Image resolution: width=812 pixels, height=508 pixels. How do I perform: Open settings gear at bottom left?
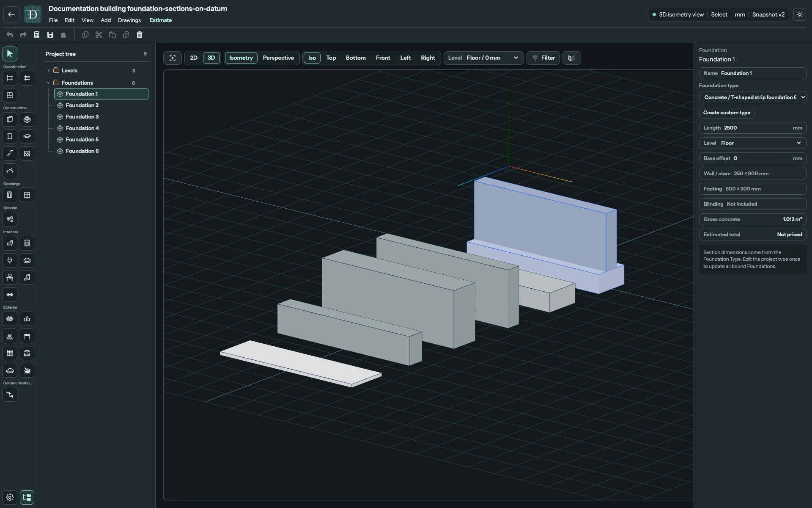10,497
